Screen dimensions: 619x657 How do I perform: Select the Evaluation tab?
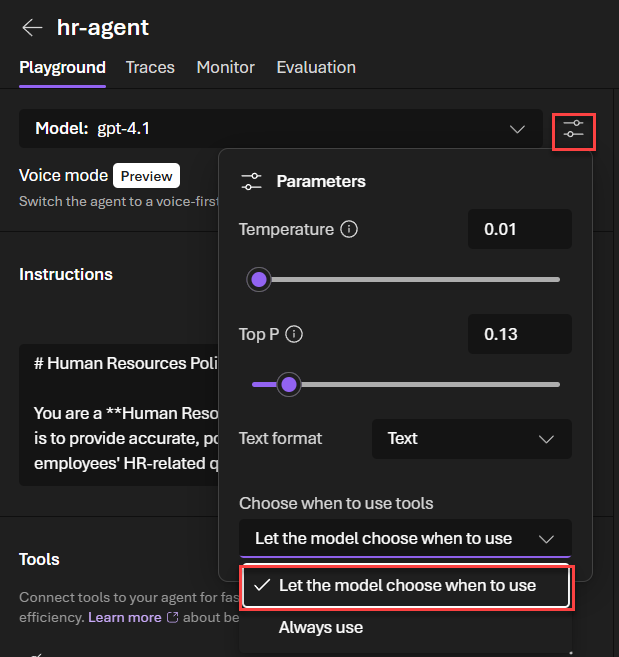(x=316, y=68)
